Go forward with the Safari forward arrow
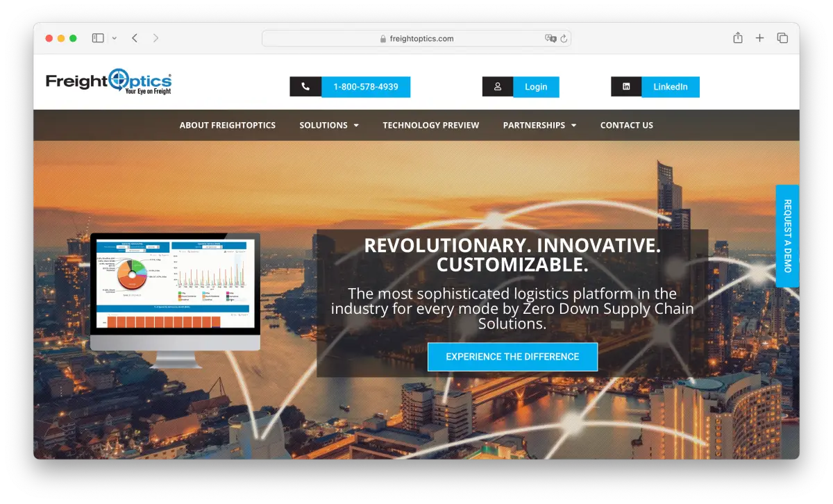This screenshot has height=504, width=833. [155, 38]
